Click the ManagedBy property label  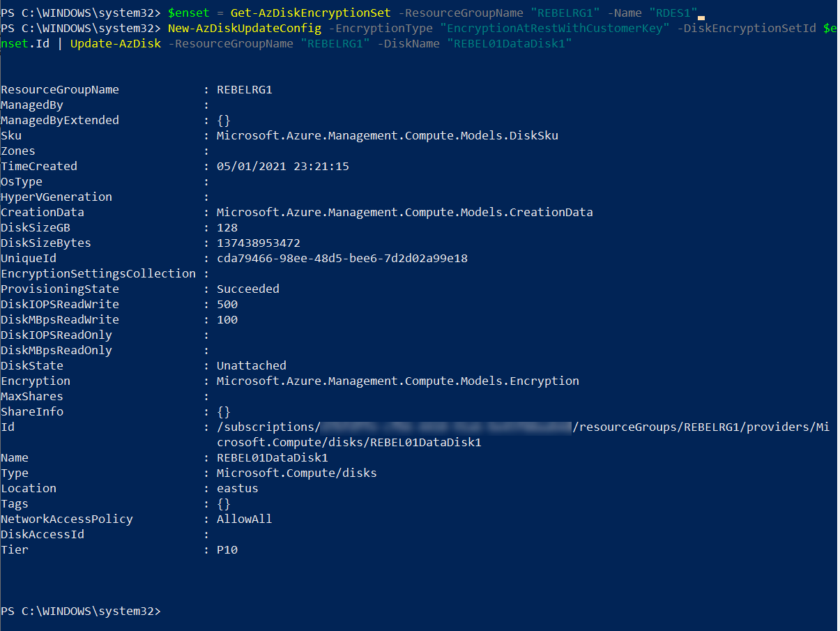[32, 105]
